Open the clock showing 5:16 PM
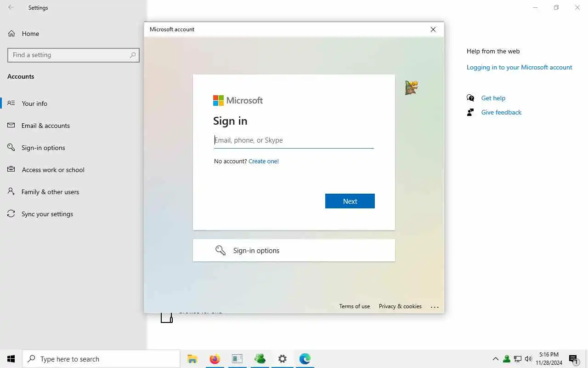Viewport: 588px width, 368px height. [x=549, y=359]
